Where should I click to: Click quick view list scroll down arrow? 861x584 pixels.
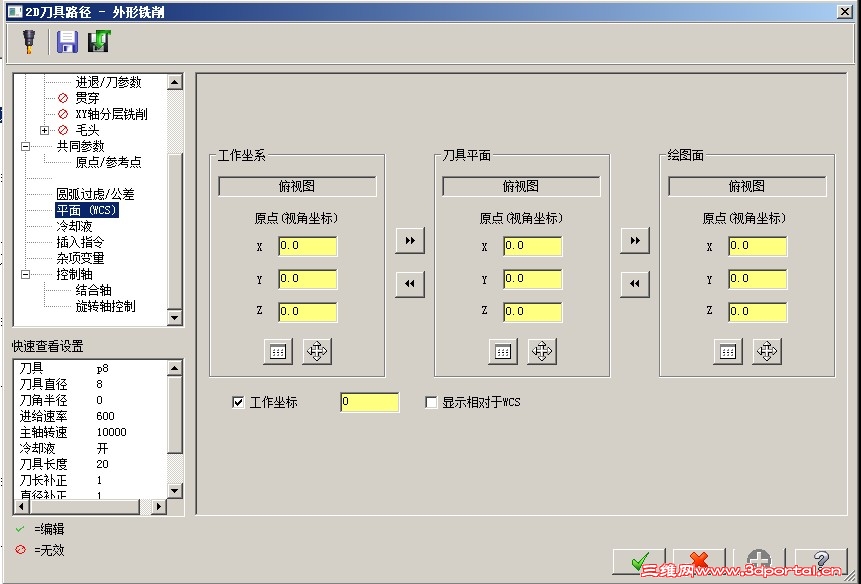(x=175, y=491)
